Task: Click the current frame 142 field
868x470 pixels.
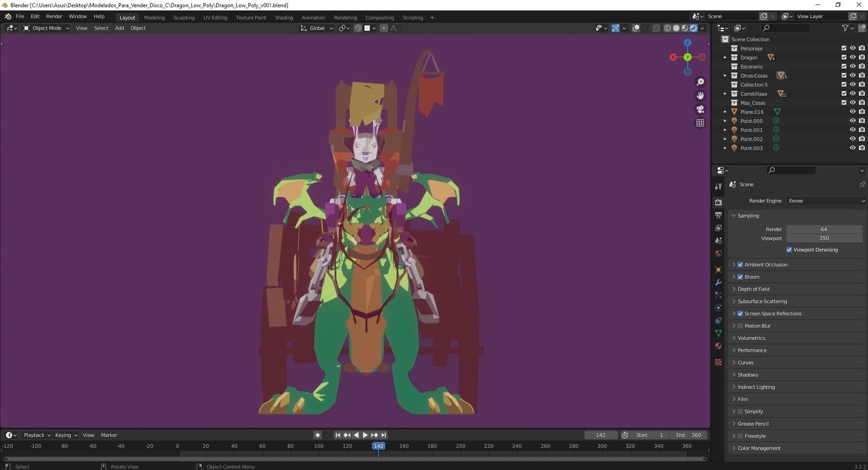Action: pyautogui.click(x=601, y=435)
